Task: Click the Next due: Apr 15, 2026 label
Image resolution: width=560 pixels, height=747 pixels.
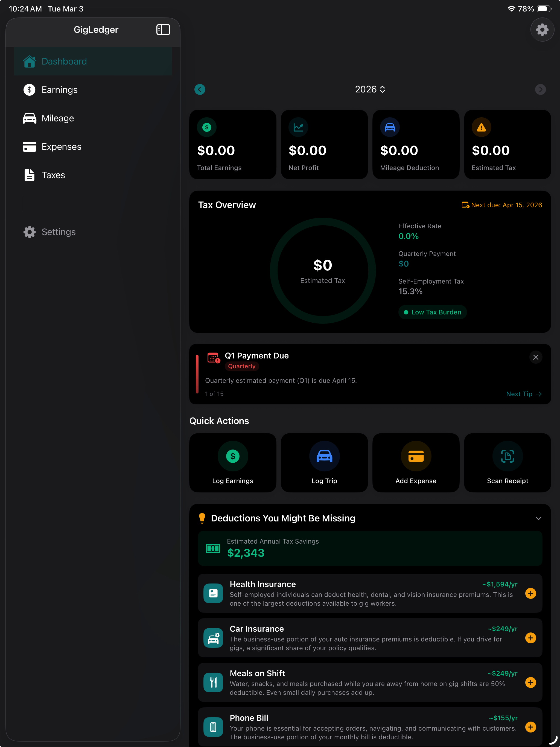Action: (x=506, y=205)
